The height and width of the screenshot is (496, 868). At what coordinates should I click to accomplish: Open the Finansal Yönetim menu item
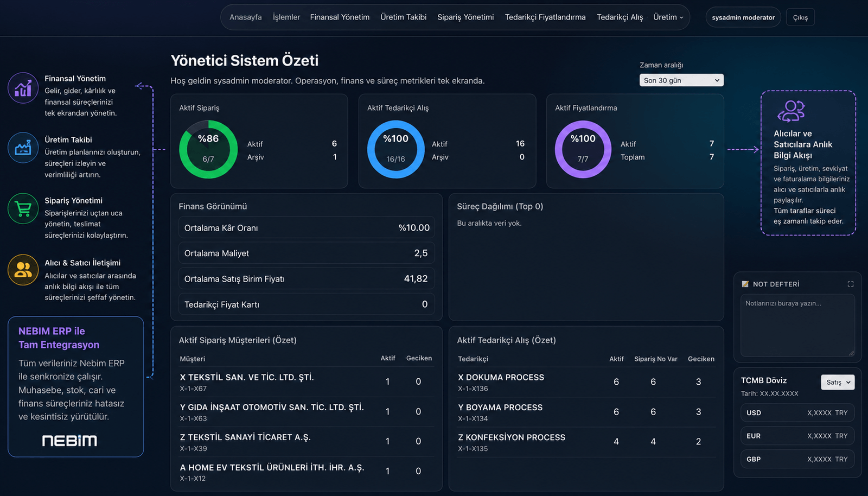pyautogui.click(x=340, y=17)
